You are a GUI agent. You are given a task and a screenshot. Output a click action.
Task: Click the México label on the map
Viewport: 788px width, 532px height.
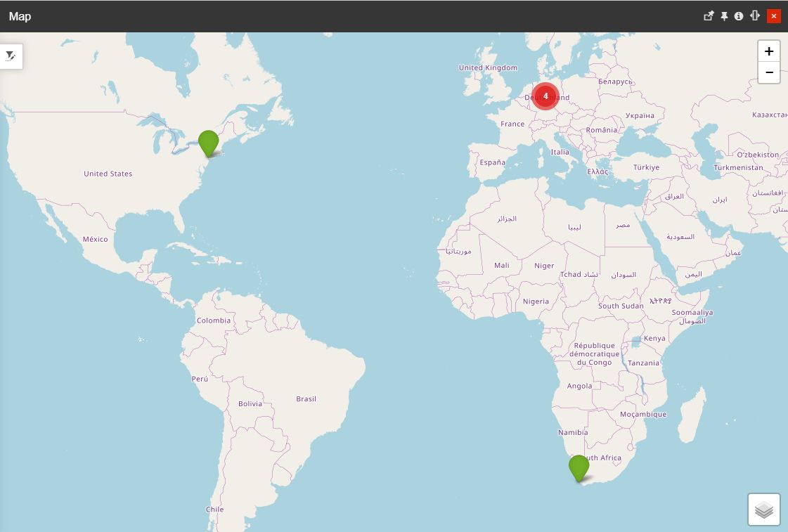pos(96,240)
